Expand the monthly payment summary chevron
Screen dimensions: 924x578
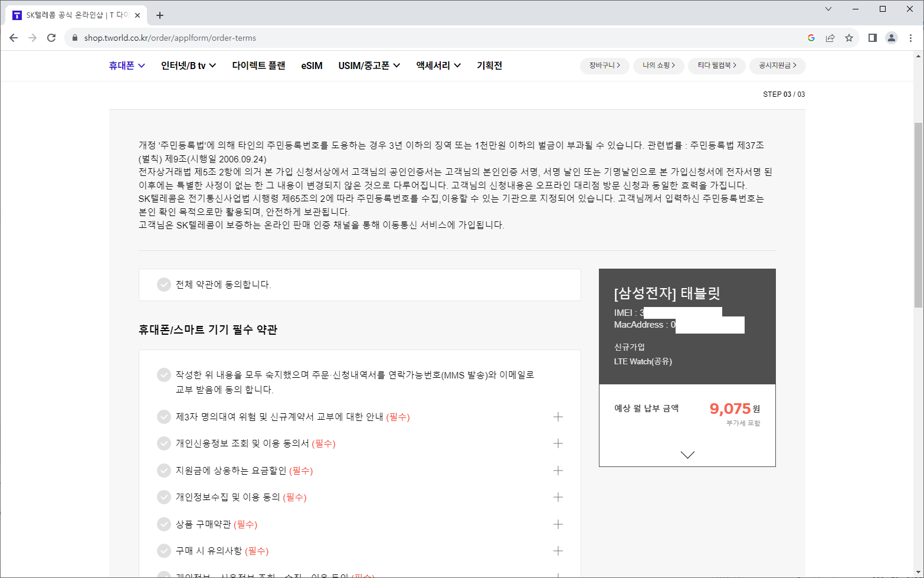point(687,455)
